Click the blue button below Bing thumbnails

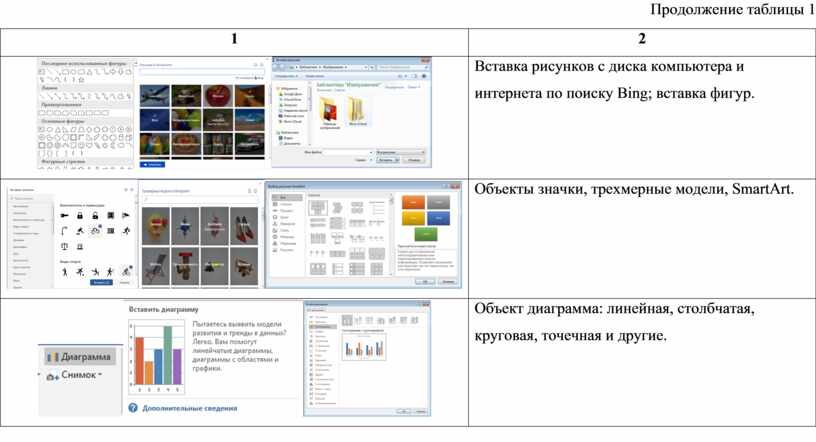[152, 165]
